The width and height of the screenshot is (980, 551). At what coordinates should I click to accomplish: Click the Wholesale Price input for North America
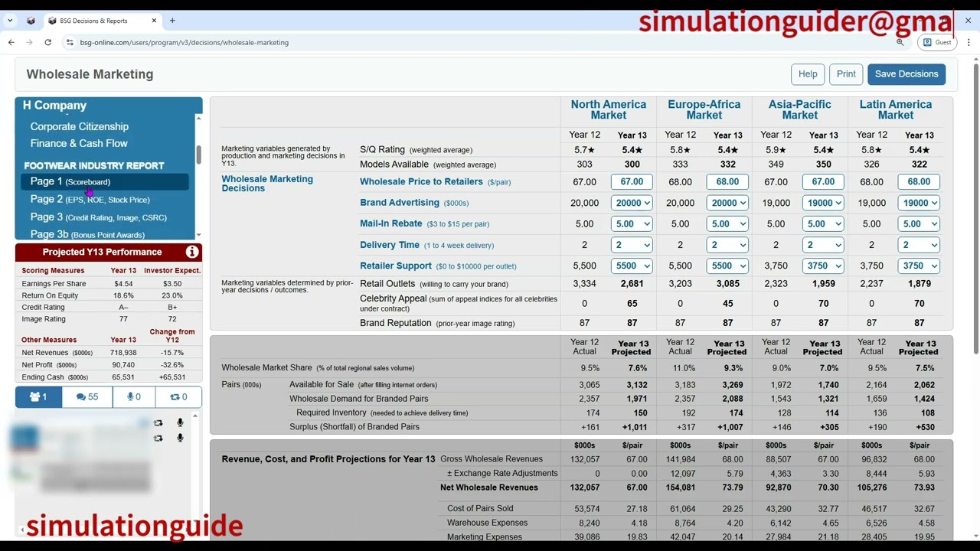(632, 181)
